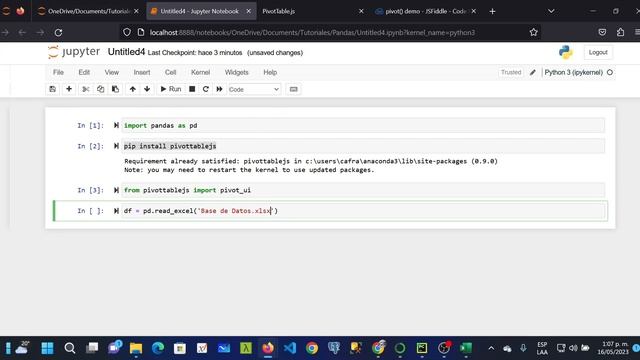Open the cell type Code dropdown
Viewport: 640px width, 360px height.
click(254, 89)
